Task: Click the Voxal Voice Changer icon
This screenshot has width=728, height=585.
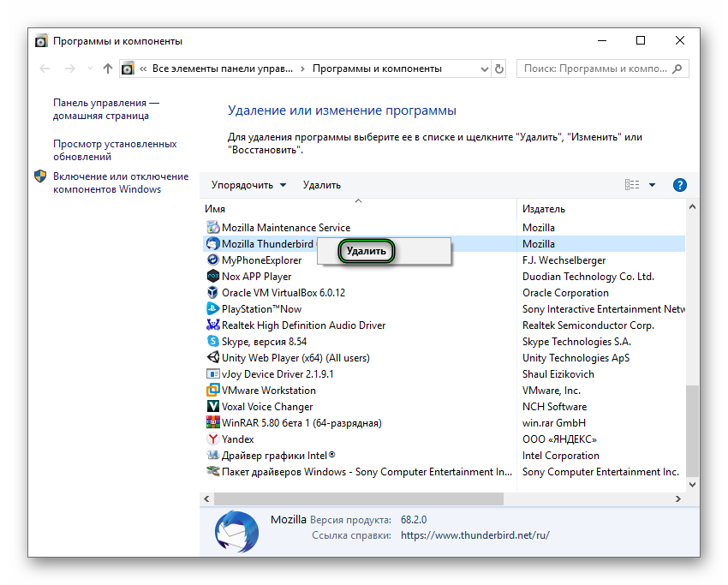Action: coord(212,406)
